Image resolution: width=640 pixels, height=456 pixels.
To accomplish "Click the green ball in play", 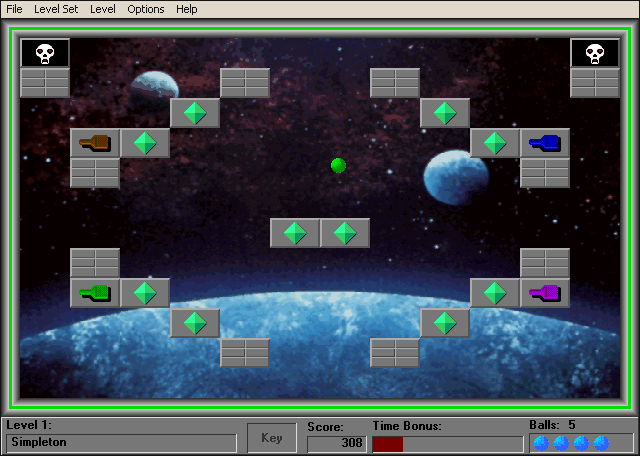I will click(338, 165).
